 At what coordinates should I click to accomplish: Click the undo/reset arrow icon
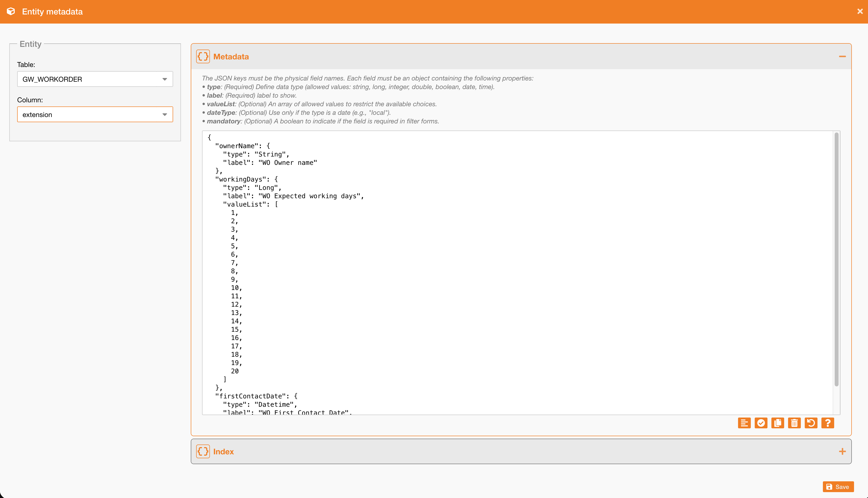[x=811, y=423]
